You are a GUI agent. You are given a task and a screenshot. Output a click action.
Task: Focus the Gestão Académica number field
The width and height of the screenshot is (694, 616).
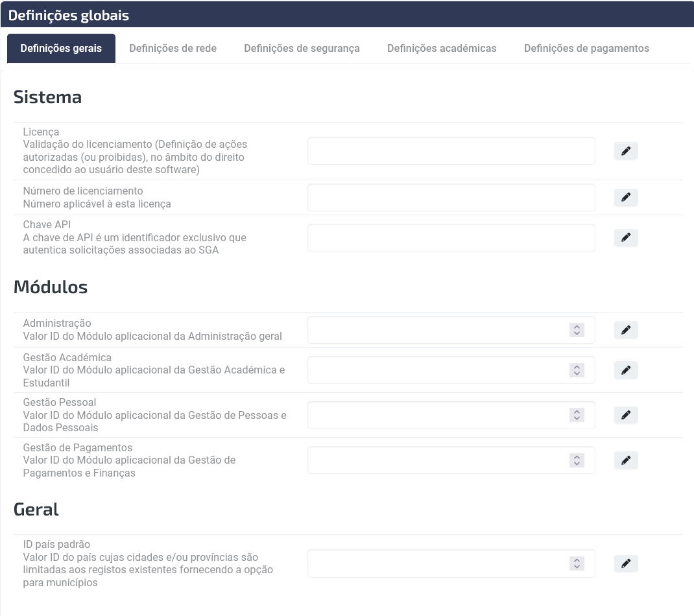coord(451,370)
